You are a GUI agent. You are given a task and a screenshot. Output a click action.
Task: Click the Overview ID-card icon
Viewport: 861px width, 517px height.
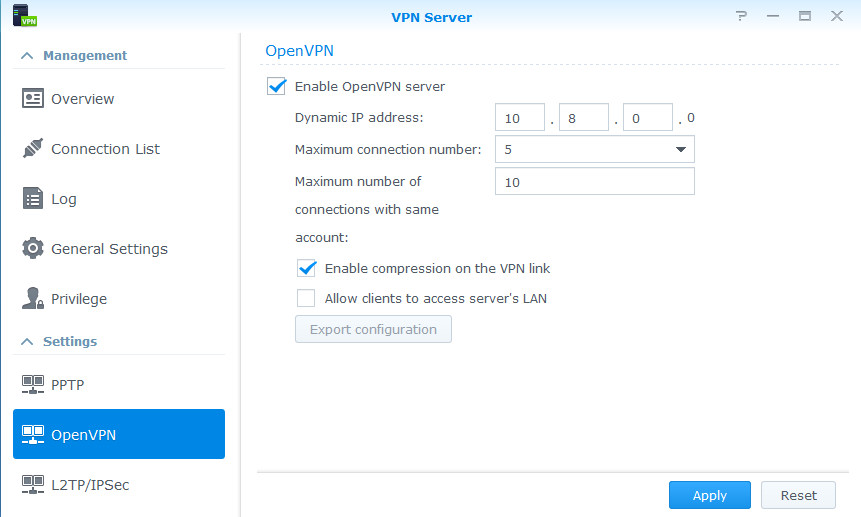pos(33,99)
